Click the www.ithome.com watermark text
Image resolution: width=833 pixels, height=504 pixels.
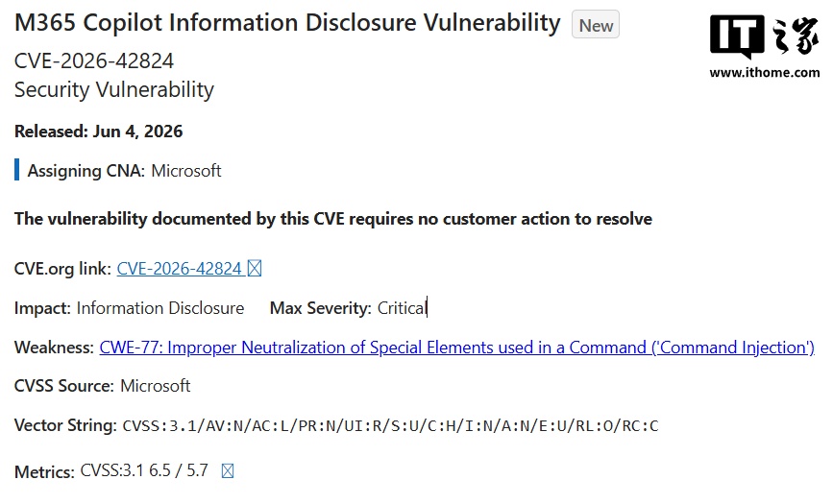(x=765, y=73)
